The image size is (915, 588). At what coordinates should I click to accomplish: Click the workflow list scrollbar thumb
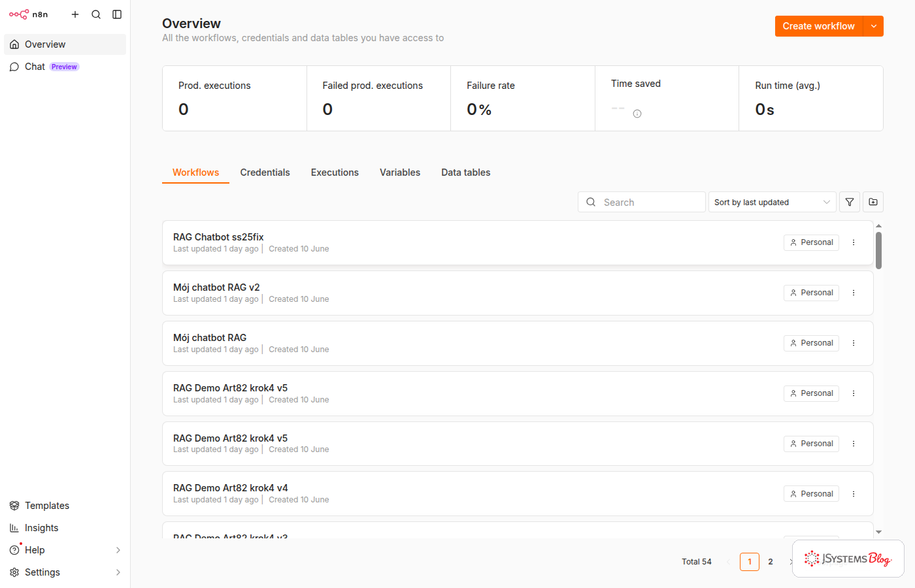point(878,250)
